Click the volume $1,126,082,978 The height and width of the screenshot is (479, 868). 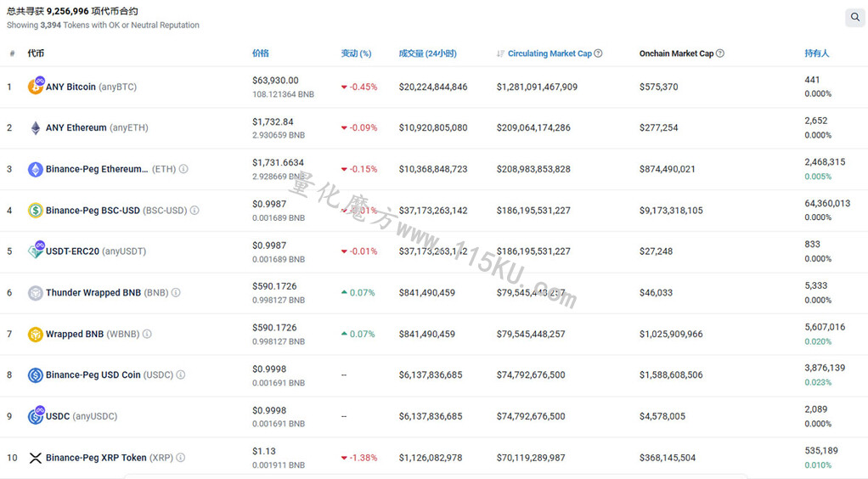tap(430, 458)
